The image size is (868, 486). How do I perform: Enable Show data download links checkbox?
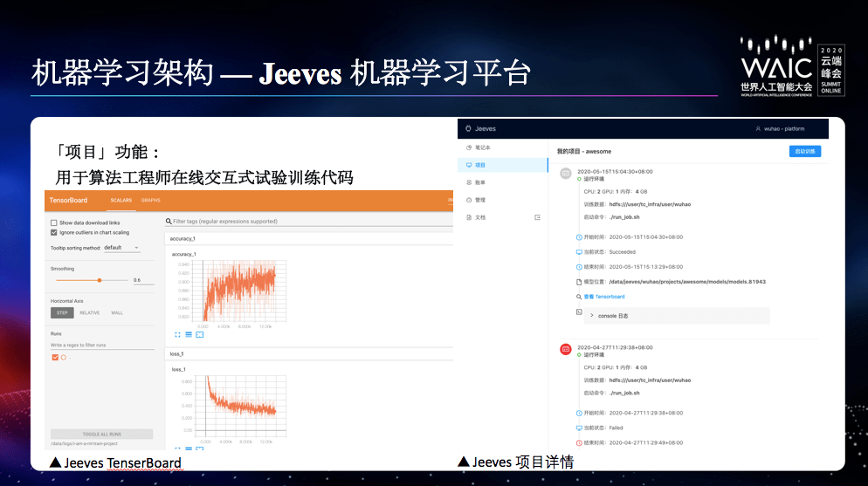tap(53, 222)
